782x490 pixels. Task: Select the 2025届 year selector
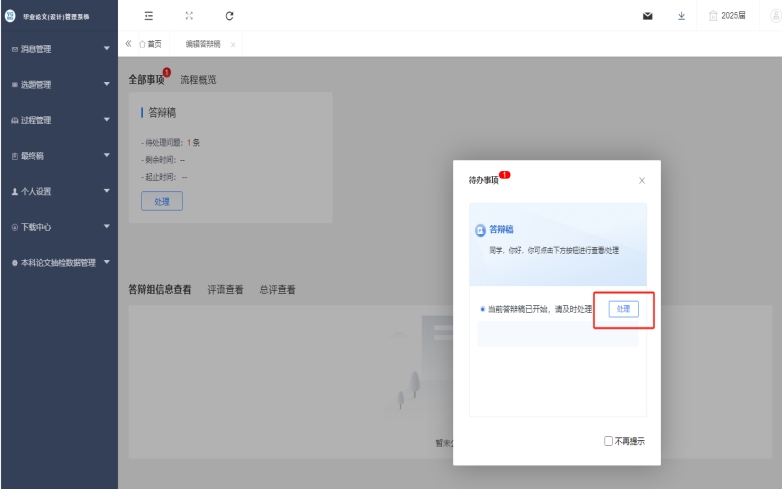[727, 16]
